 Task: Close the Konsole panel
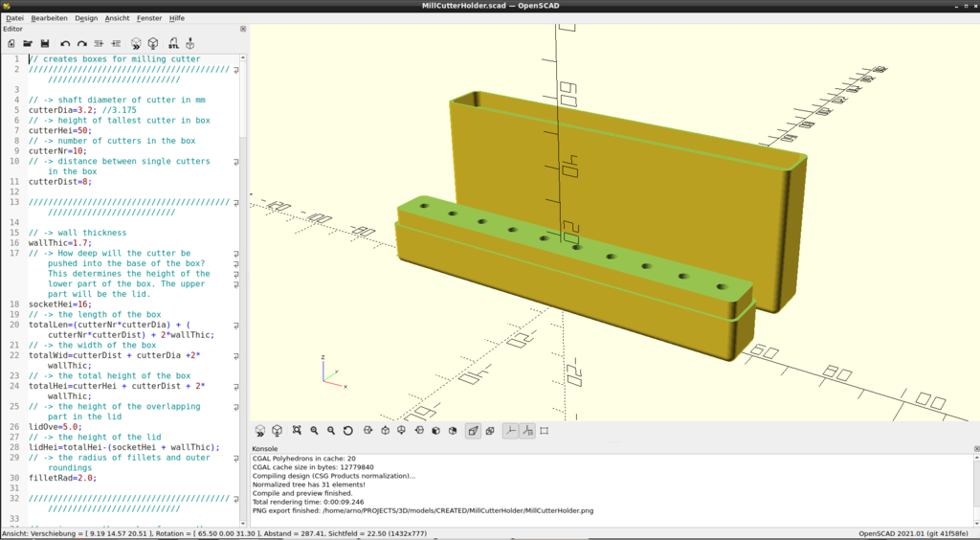pos(976,449)
